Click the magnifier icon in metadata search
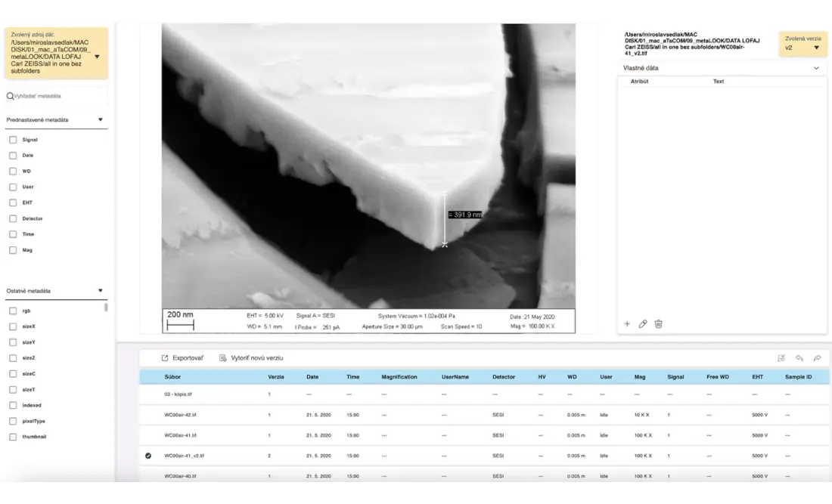832x504 pixels. 10,96
